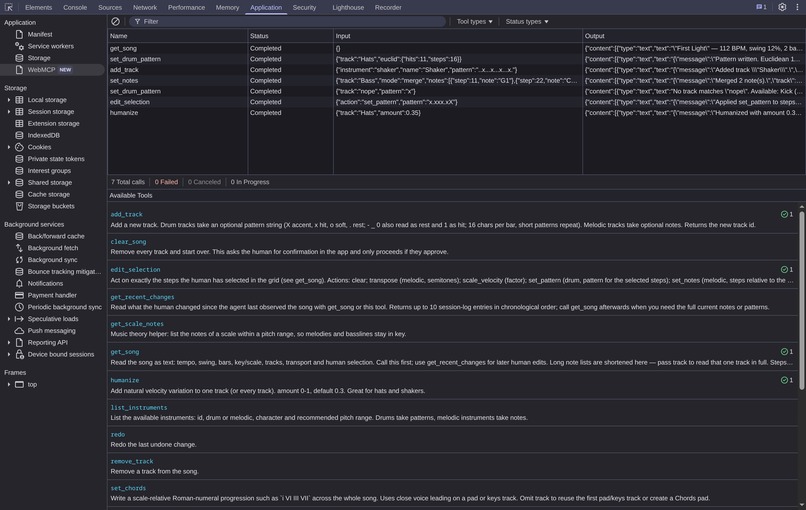Click the Interest groups icon

pyautogui.click(x=19, y=171)
